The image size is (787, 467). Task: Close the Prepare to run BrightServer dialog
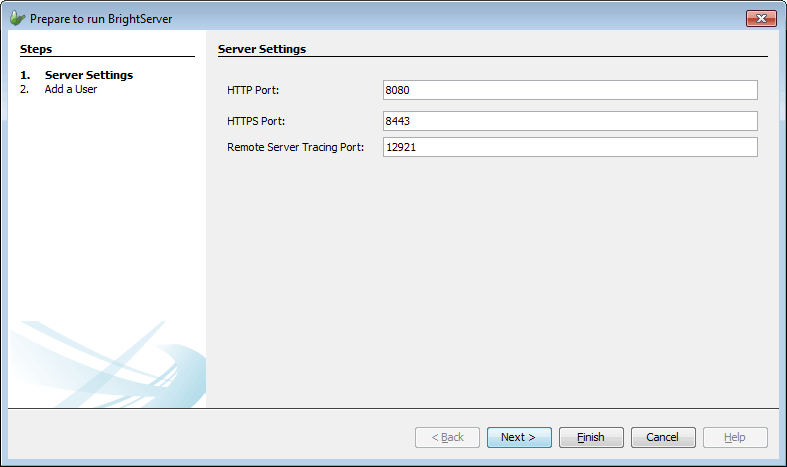click(761, 18)
